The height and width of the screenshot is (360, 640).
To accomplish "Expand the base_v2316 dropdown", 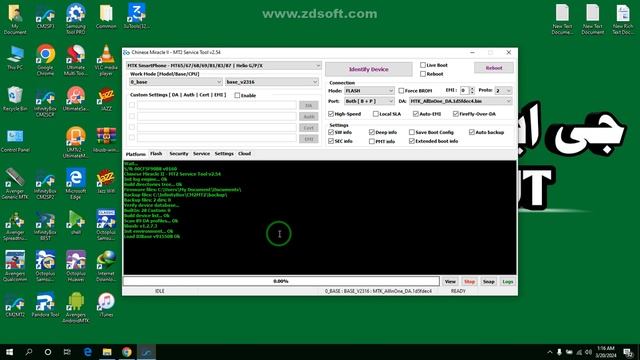I will (x=272, y=82).
